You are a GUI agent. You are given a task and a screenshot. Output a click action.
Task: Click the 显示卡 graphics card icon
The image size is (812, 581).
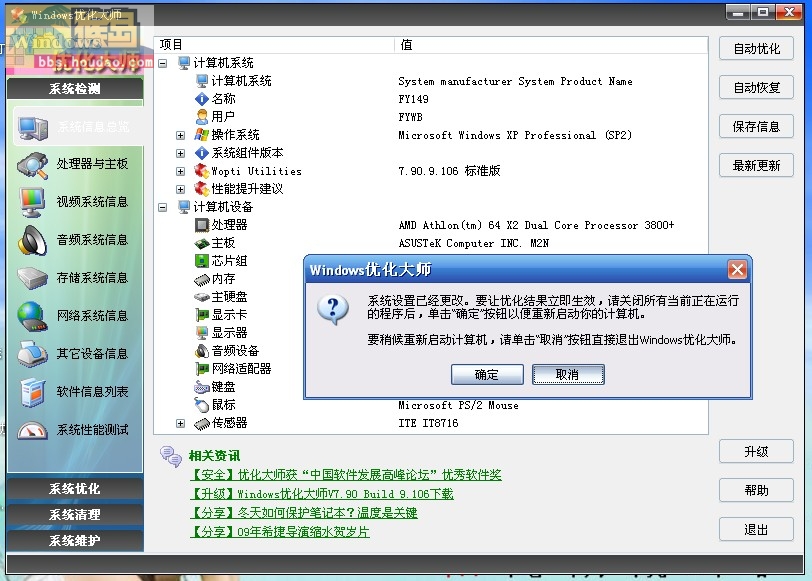coord(201,315)
